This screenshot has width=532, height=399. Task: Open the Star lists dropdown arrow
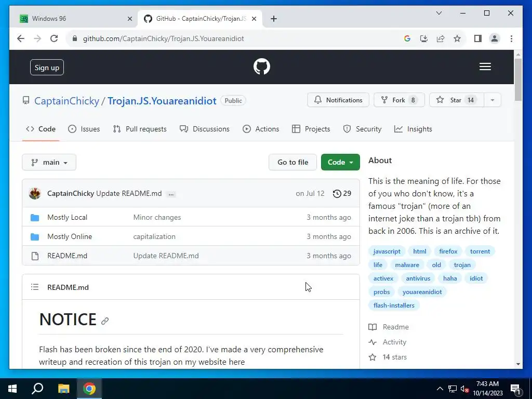493,100
